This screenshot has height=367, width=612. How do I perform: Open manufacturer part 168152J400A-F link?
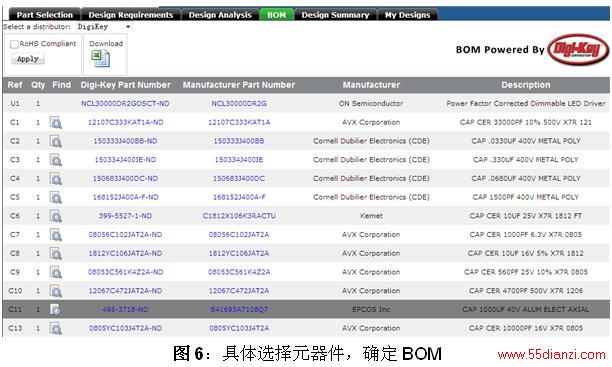[x=239, y=197]
